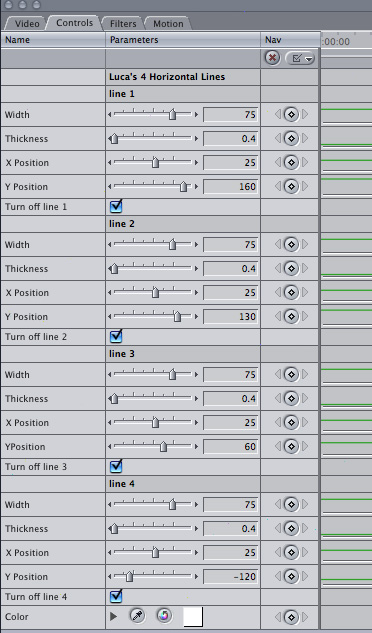Add keyframe for line 1 Width
The width and height of the screenshot is (372, 633).
[291, 115]
